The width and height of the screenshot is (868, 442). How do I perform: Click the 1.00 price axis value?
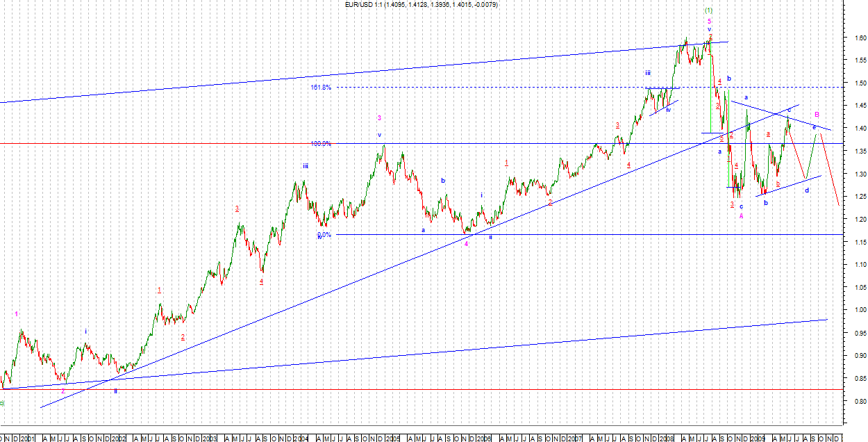[x=860, y=310]
